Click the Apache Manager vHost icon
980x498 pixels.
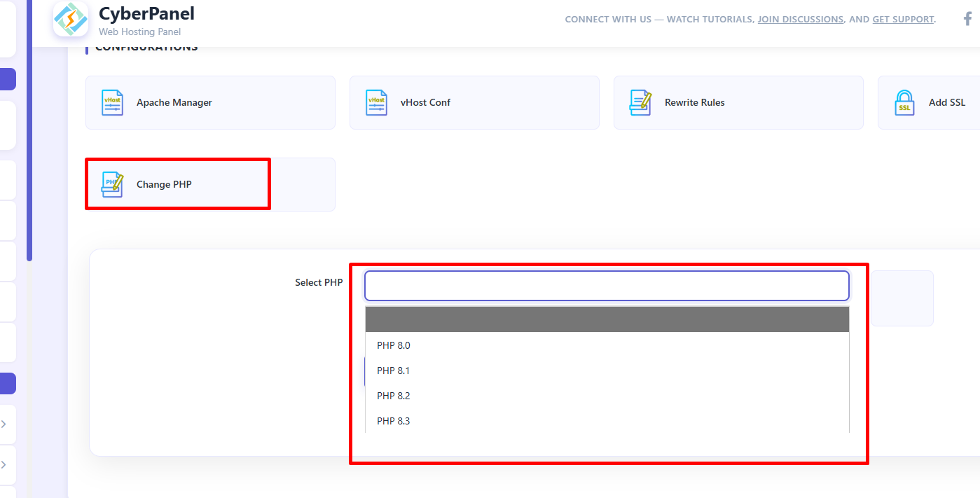(112, 102)
